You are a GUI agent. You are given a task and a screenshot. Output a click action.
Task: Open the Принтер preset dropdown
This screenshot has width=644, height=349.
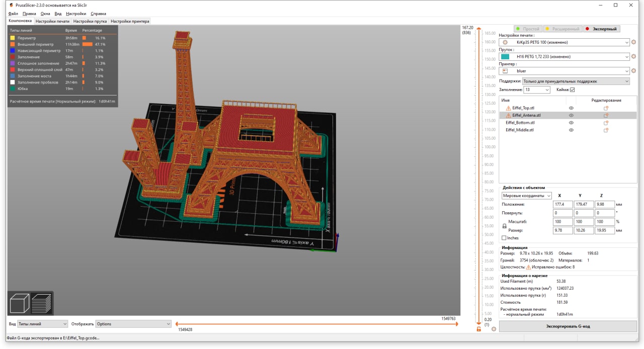click(565, 71)
